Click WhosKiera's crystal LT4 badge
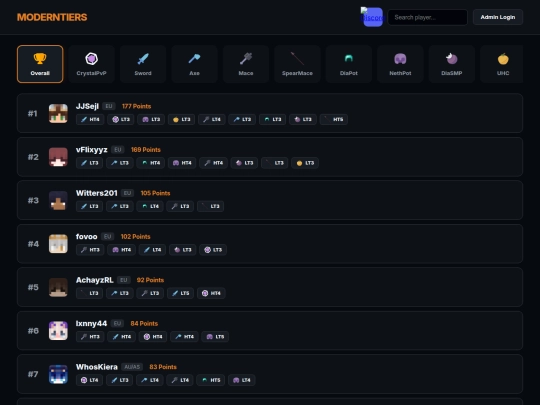Viewport: 540px width, 405px height. coord(90,380)
